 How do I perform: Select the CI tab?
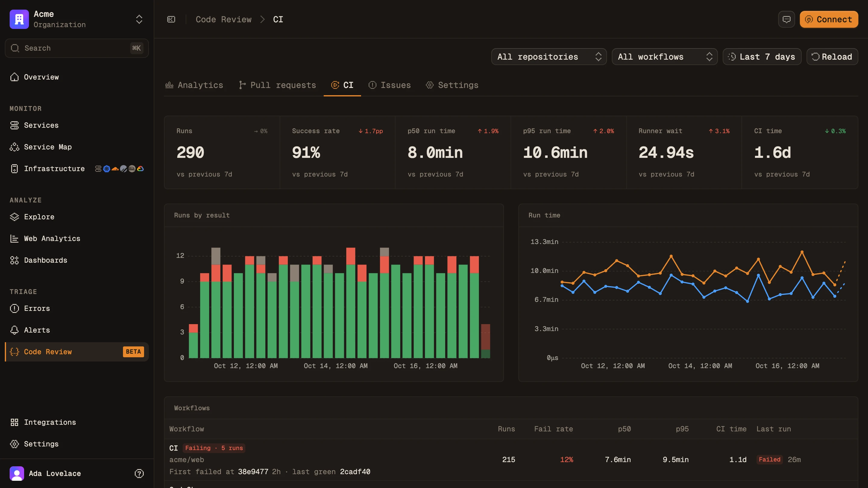coord(342,85)
